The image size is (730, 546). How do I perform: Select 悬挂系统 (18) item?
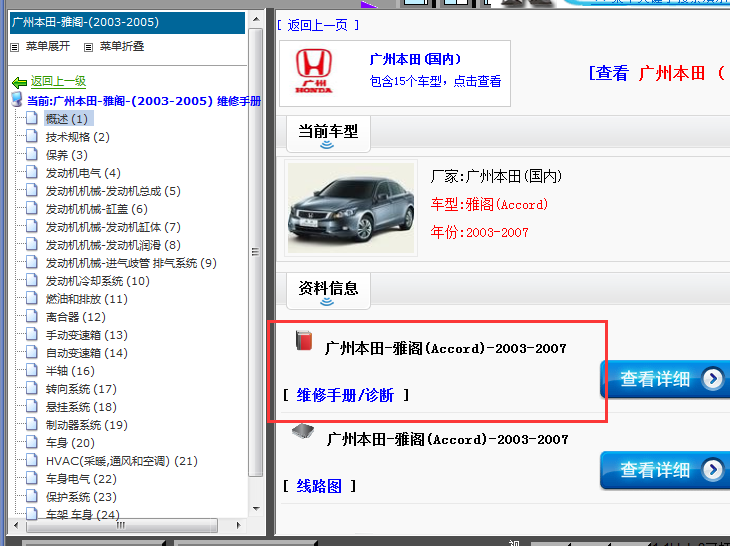click(81, 407)
